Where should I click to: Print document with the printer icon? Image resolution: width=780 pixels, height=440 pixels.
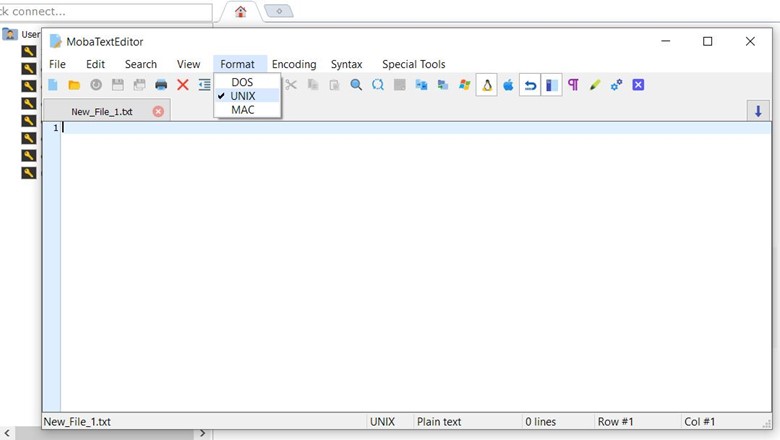[161, 85]
